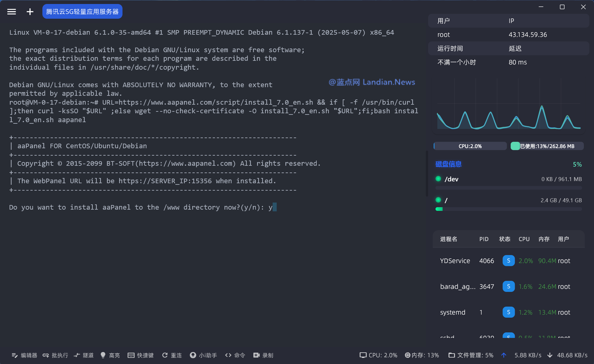Sort processes by PID column header
This screenshot has width=594, height=364.
coord(484,239)
